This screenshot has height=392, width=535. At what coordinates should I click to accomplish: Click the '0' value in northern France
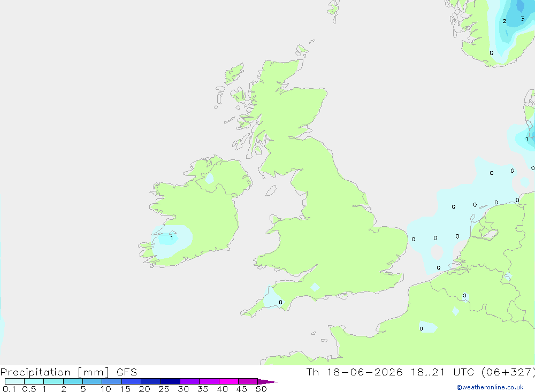(x=421, y=328)
